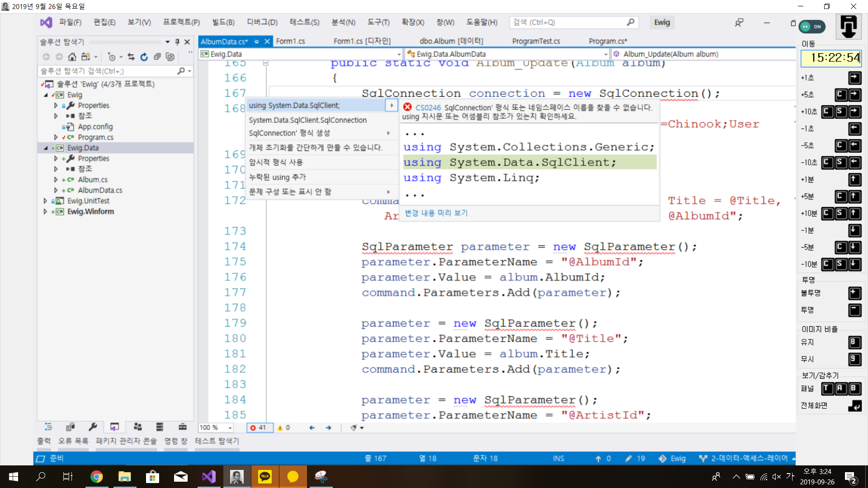The width and height of the screenshot is (868, 488).
Task: Navigate with the blue forward arrow in the editor bar
Action: coord(328,427)
